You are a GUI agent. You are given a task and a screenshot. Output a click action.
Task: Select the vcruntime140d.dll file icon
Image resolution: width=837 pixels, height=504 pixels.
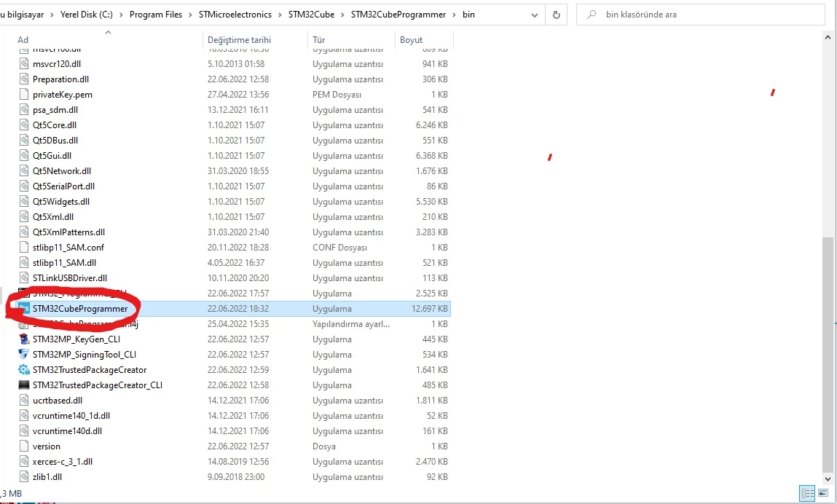coord(23,431)
